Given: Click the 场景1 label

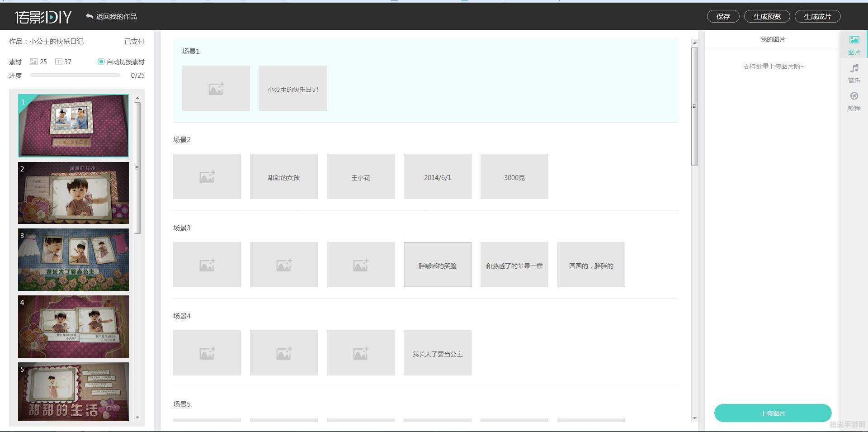Looking at the screenshot, I should tap(191, 51).
